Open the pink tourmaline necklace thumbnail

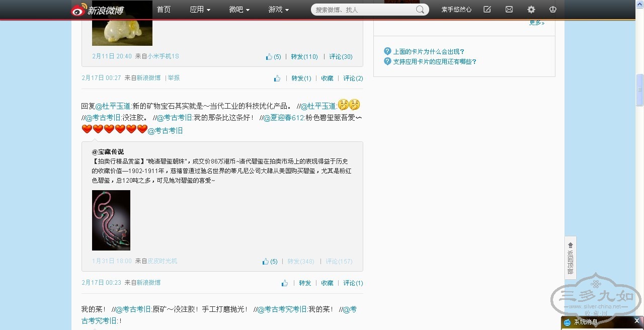(111, 220)
